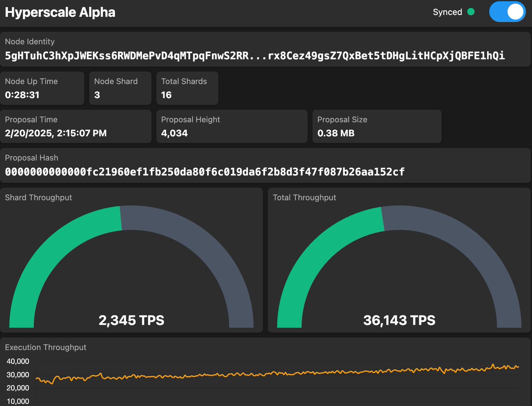
Task: Click the Proposal Time label
Action: [x=31, y=120]
